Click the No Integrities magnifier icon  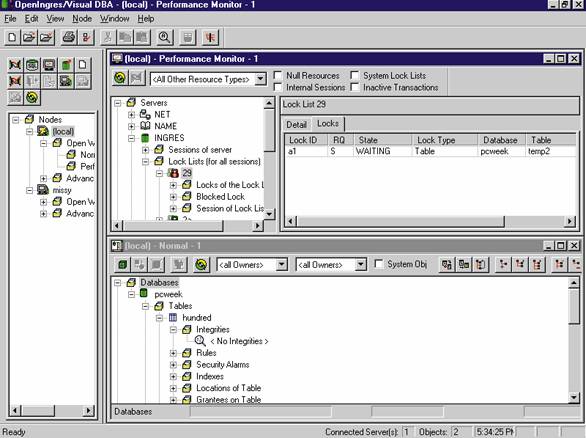click(x=200, y=341)
